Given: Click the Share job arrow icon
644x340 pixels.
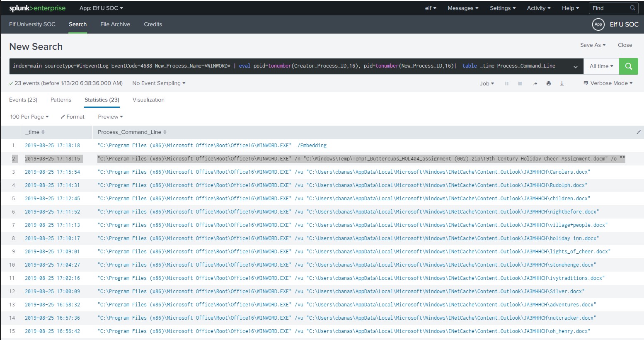Looking at the screenshot, I should (x=535, y=84).
